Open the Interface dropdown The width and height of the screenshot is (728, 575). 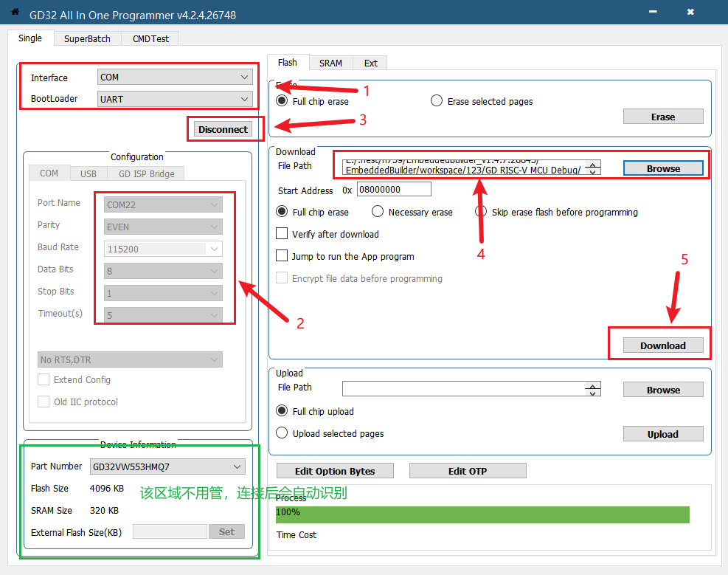click(175, 78)
